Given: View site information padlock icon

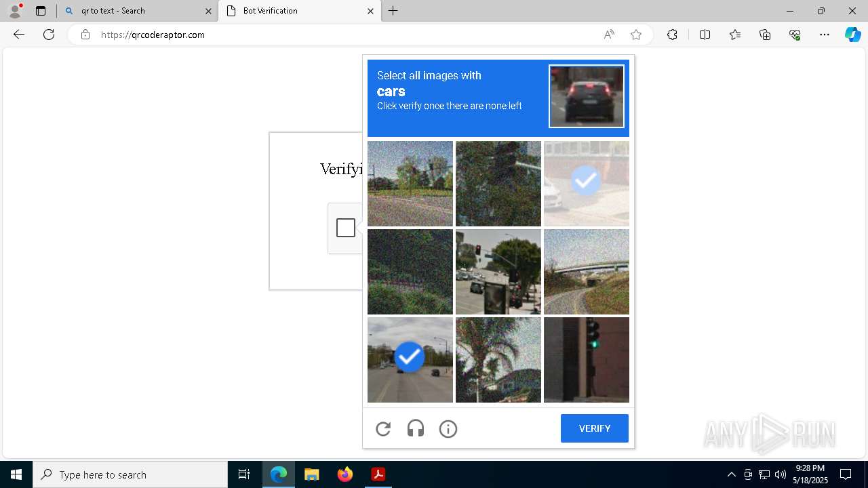Looking at the screenshot, I should point(85,35).
